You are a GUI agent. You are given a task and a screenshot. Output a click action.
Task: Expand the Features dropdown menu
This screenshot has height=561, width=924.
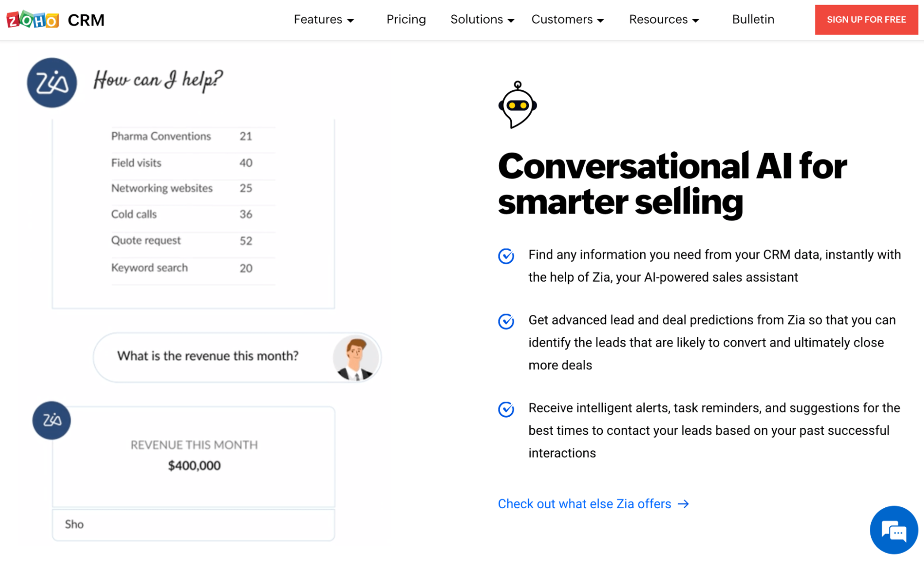pyautogui.click(x=324, y=19)
